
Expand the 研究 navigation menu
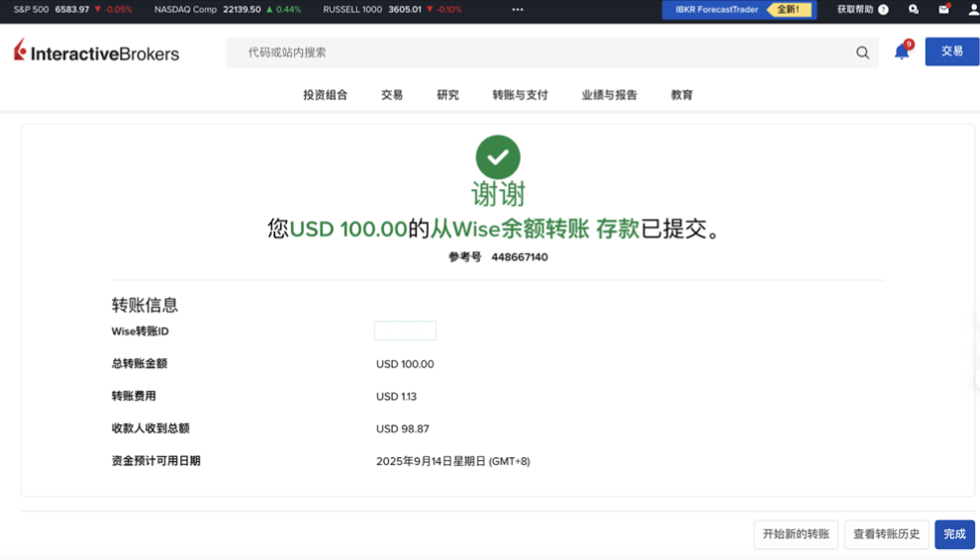447,95
